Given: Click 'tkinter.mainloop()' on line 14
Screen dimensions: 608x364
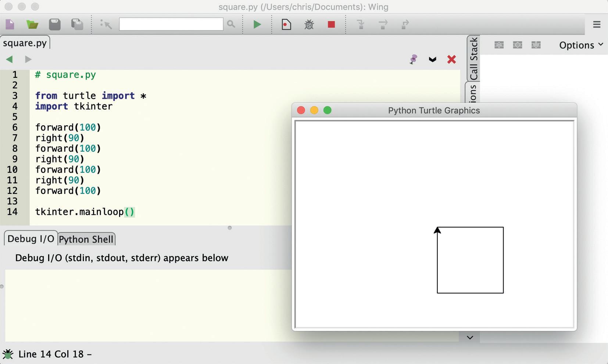Looking at the screenshot, I should [85, 212].
